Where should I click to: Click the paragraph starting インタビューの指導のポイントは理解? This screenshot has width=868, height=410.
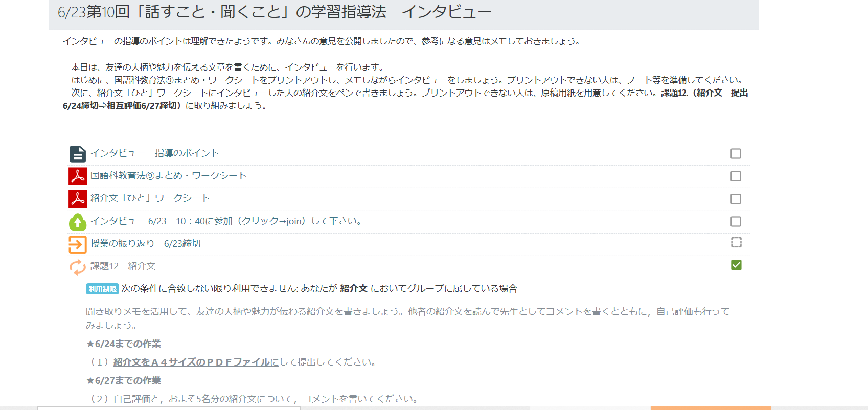coord(323,41)
